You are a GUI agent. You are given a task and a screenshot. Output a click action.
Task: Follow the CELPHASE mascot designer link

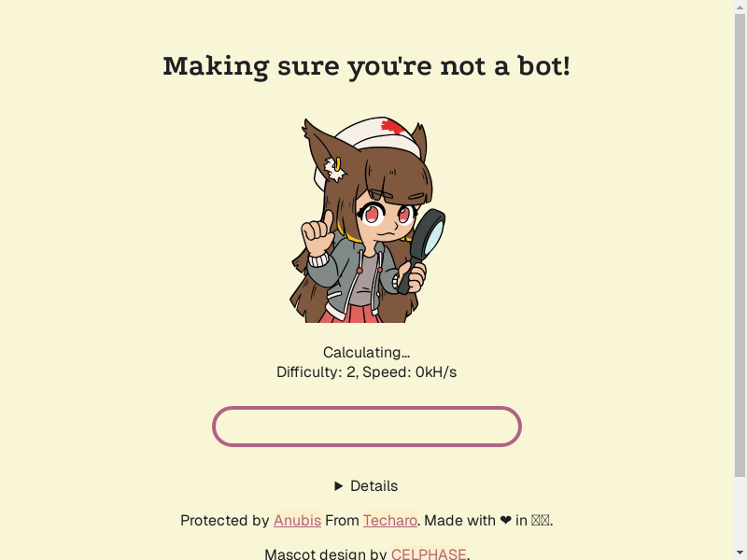[429, 554]
